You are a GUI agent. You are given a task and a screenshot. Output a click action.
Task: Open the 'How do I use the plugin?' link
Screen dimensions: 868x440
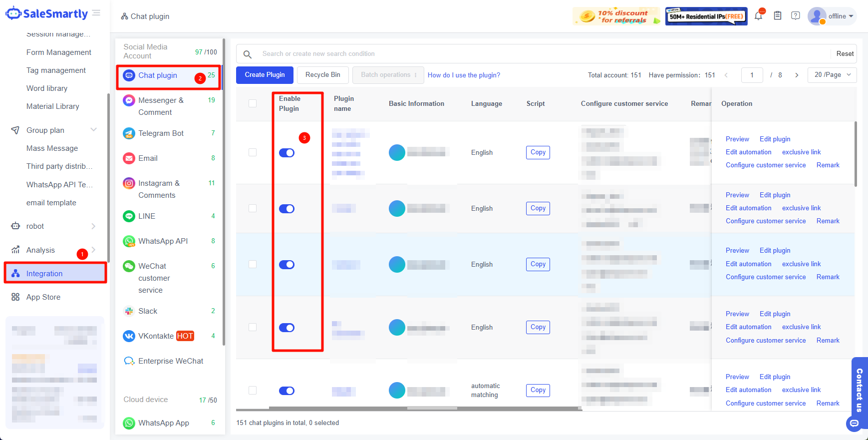[x=464, y=75]
